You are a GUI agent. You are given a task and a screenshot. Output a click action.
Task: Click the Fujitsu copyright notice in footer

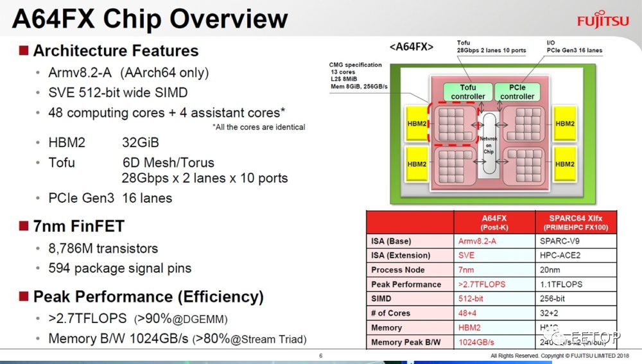[x=560, y=356]
